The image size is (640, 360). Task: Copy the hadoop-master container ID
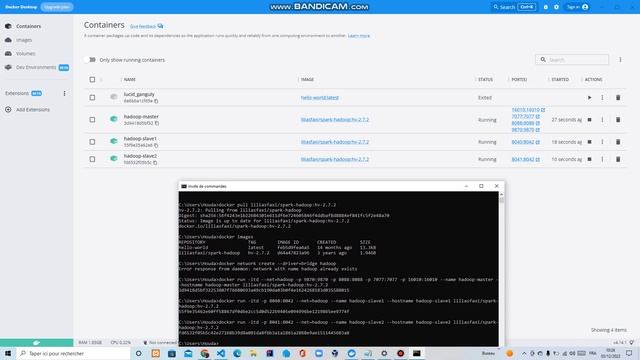pyautogui.click(x=157, y=123)
